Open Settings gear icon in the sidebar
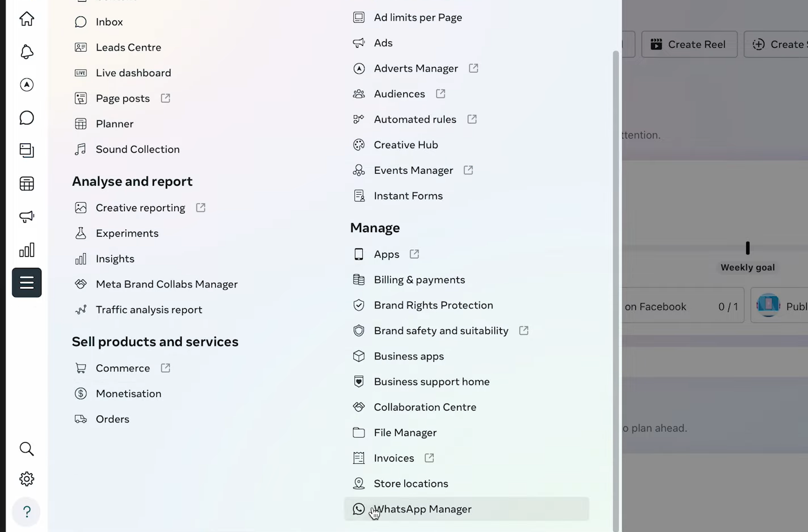This screenshot has width=808, height=532. click(27, 479)
